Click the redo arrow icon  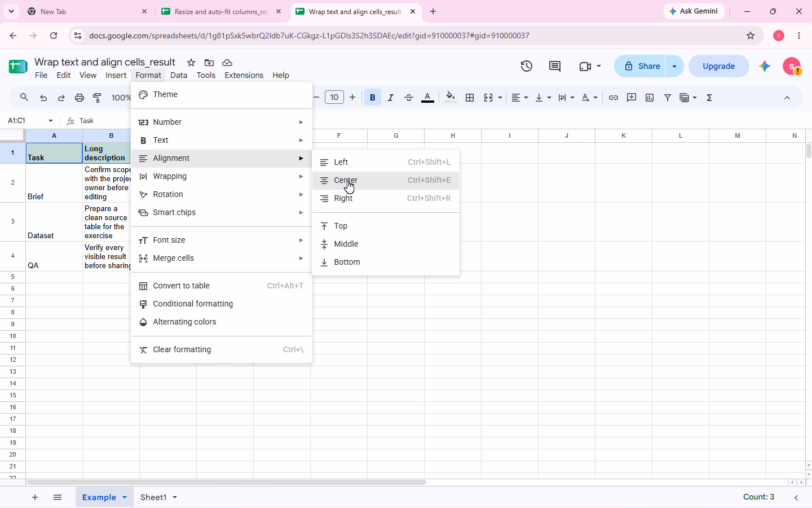tap(61, 98)
